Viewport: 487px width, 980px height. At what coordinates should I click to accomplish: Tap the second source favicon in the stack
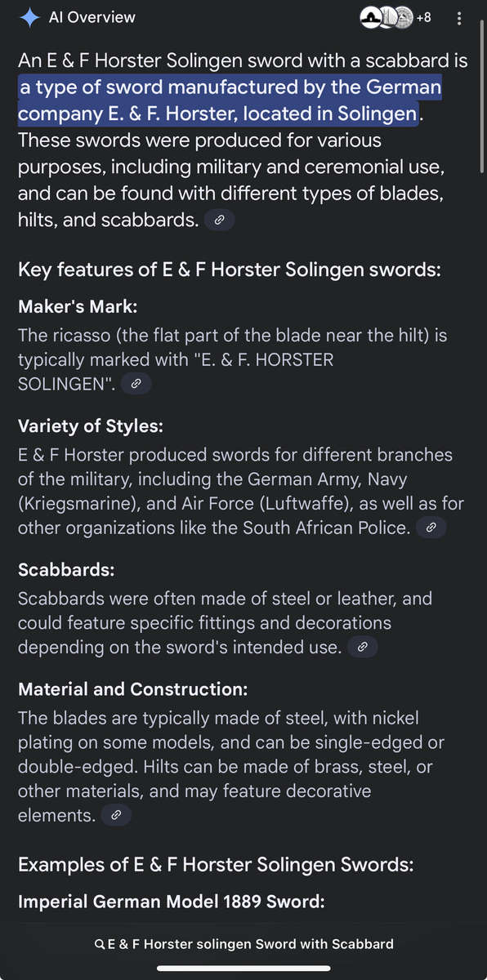[x=386, y=17]
